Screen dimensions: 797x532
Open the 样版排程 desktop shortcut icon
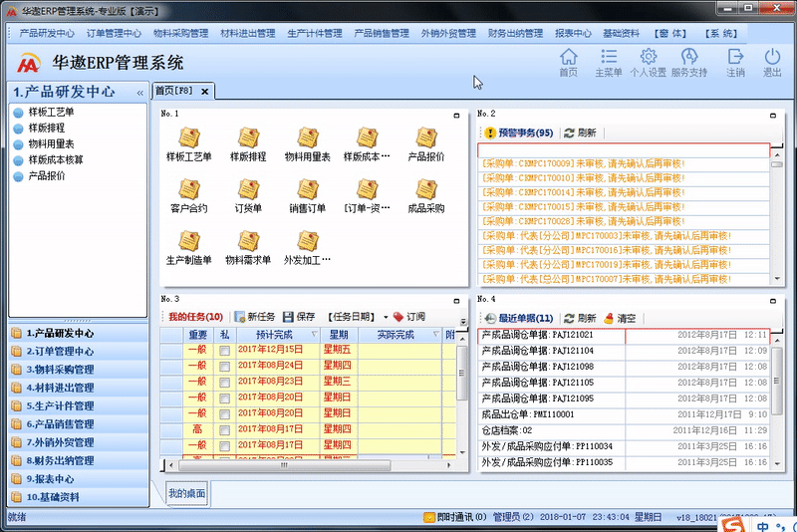[248, 144]
